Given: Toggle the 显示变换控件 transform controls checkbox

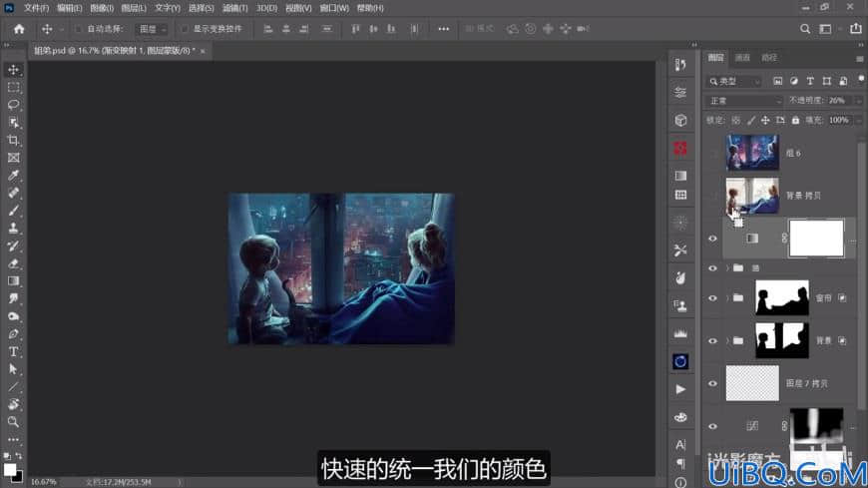Looking at the screenshot, I should pyautogui.click(x=185, y=29).
